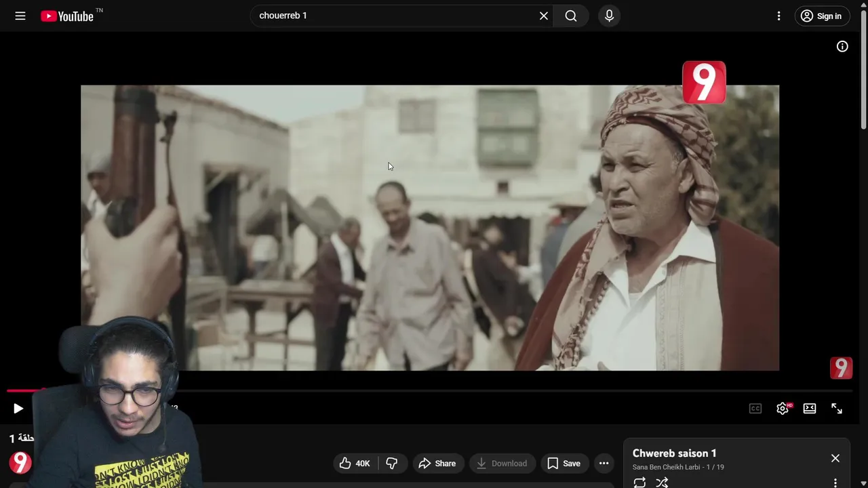Open the Chwereb saison 1 playlist title

pyautogui.click(x=674, y=453)
